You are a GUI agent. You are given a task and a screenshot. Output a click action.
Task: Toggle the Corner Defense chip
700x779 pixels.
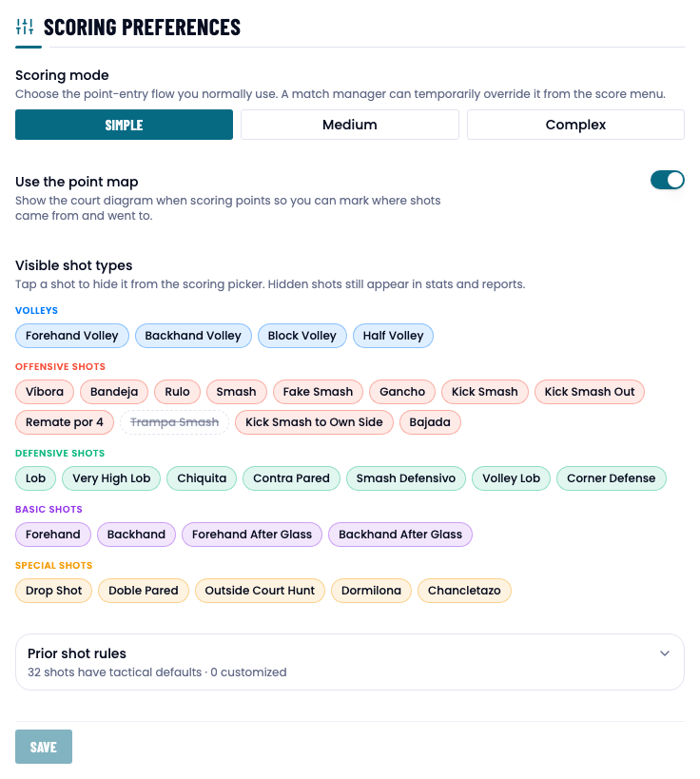(611, 478)
